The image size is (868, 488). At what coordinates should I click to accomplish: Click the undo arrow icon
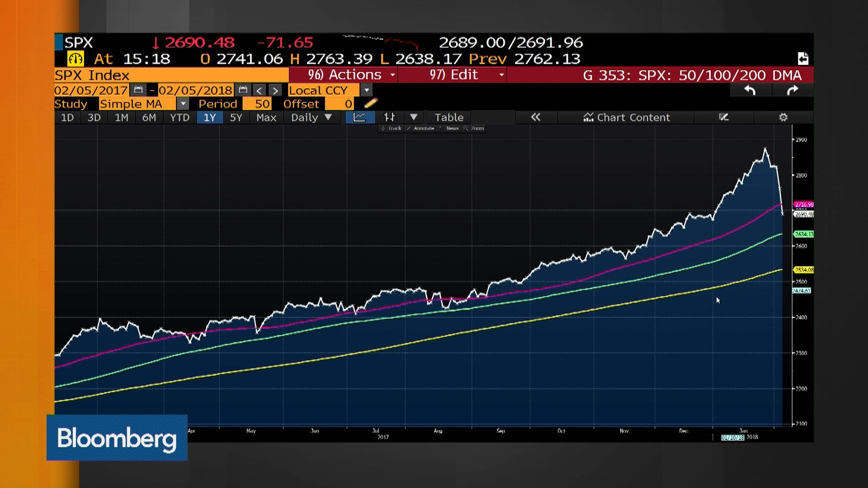click(750, 90)
